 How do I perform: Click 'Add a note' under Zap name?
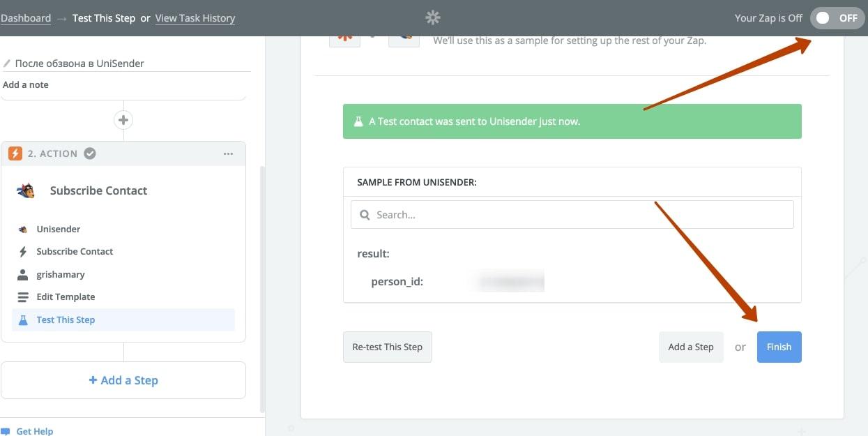coord(26,84)
